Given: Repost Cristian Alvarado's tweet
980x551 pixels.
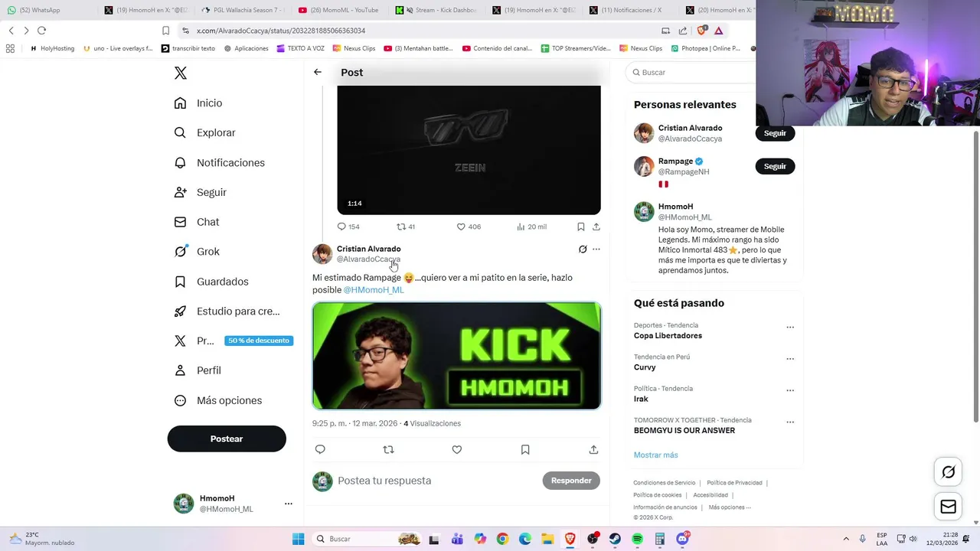Looking at the screenshot, I should 388,449.
